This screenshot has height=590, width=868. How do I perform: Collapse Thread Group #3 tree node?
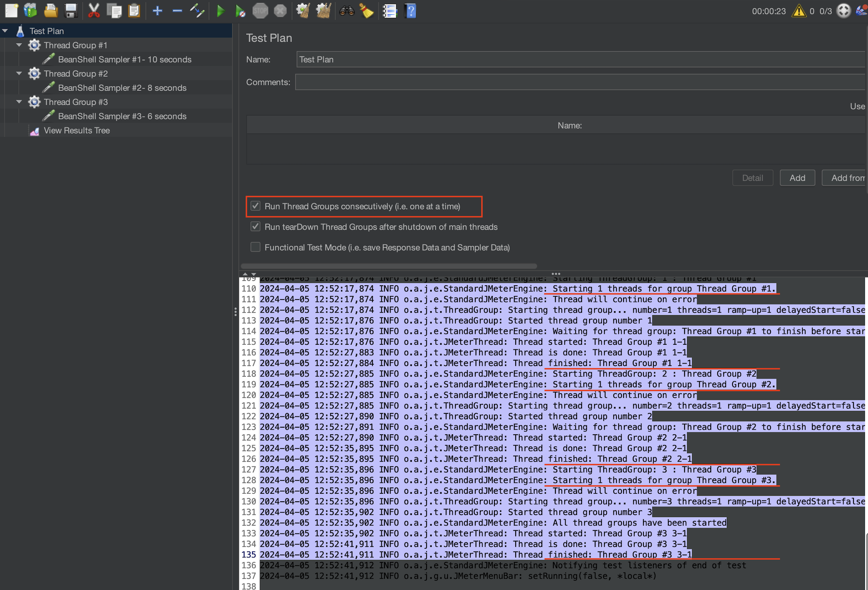pyautogui.click(x=19, y=102)
